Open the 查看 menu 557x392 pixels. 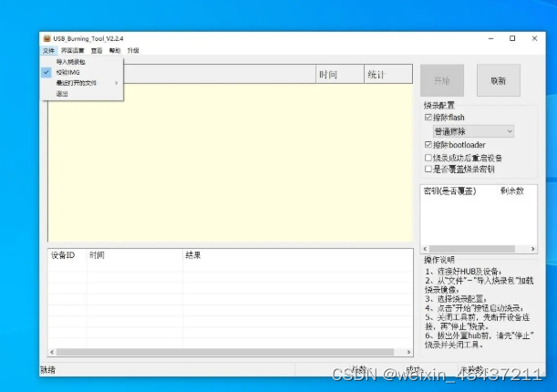coord(97,51)
